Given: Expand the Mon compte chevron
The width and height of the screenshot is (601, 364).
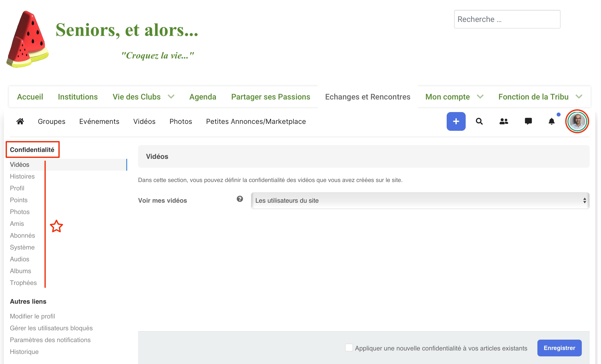Looking at the screenshot, I should tap(480, 97).
